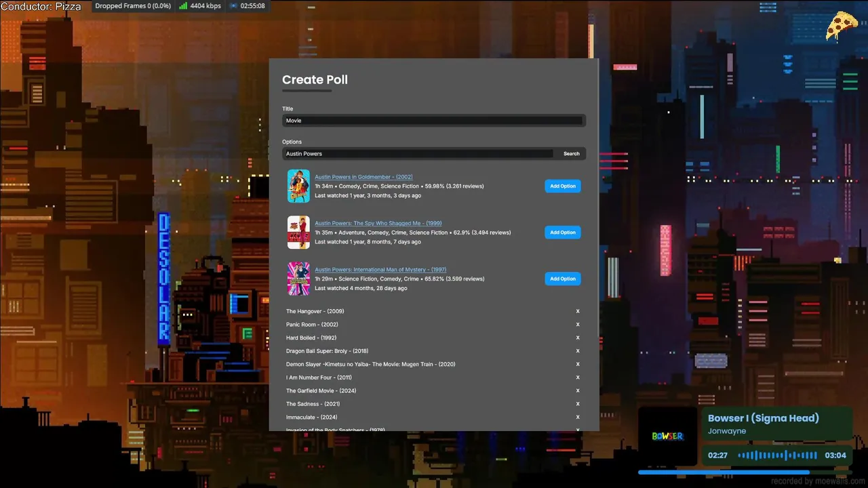This screenshot has width=868, height=488.
Task: Open International Man of Mystery poster
Action: pos(298,279)
